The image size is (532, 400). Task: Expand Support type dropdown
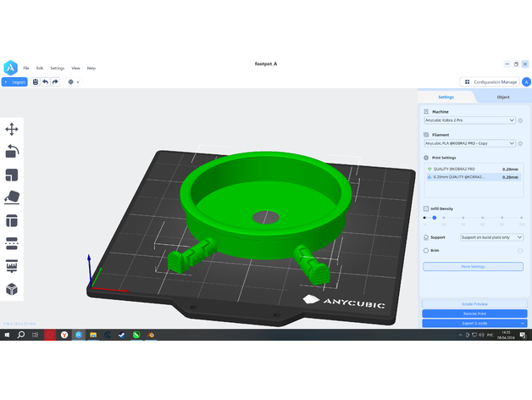490,237
